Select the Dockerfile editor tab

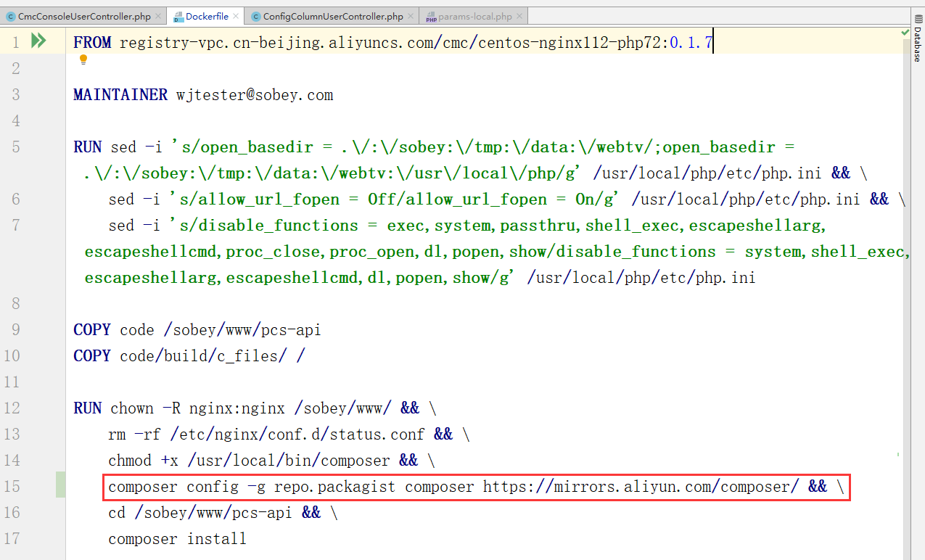(207, 16)
